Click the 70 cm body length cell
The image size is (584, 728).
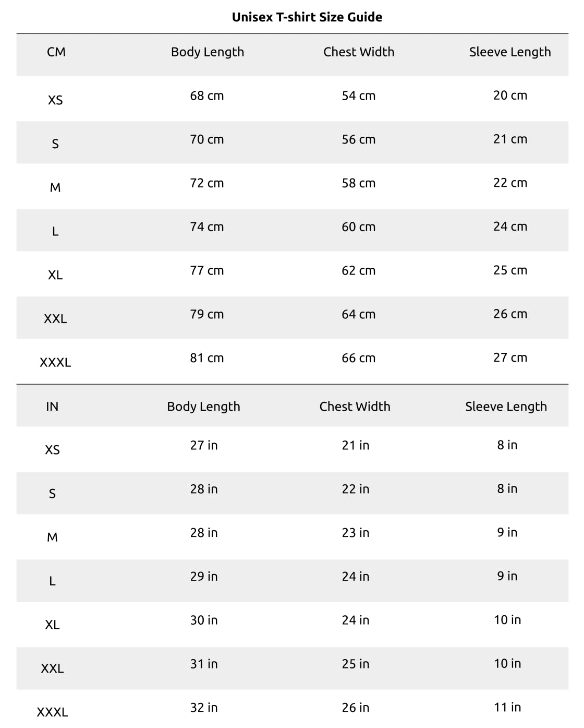tap(207, 139)
